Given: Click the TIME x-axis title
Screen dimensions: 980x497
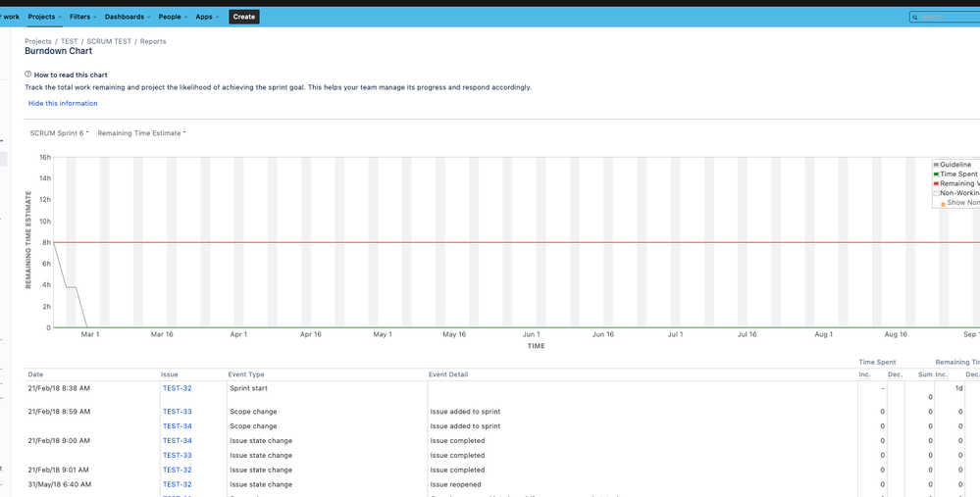Looking at the screenshot, I should click(x=536, y=346).
